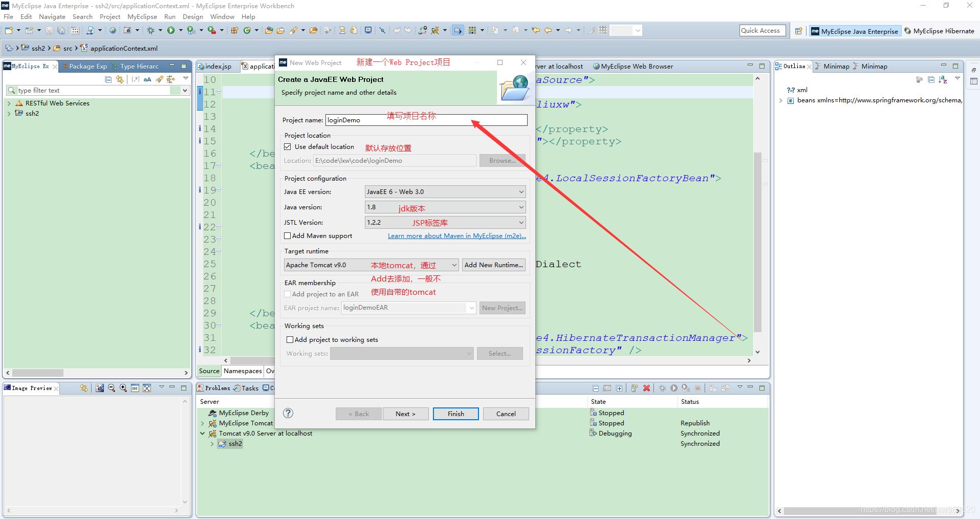980x519 pixels.
Task: Open the File menu
Action: tap(9, 16)
